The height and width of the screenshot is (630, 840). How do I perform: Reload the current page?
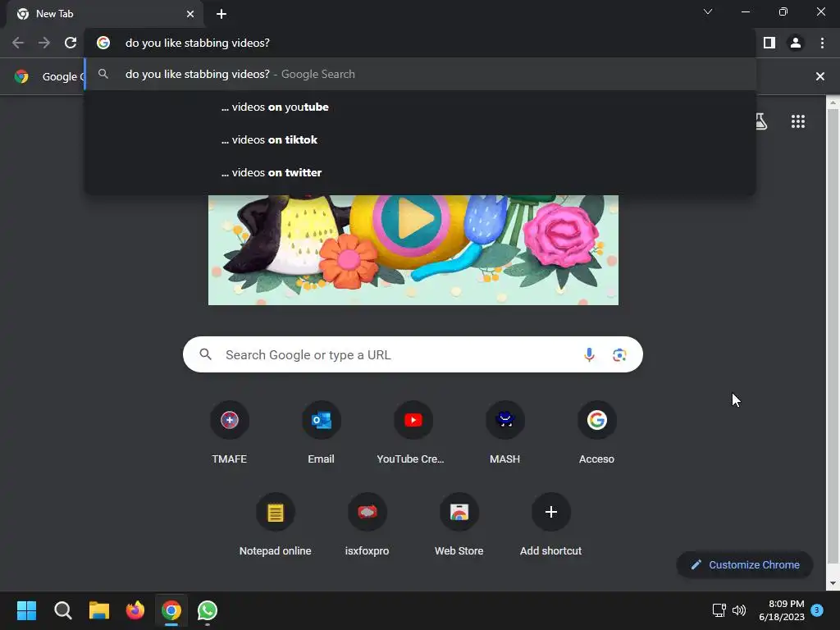coord(71,43)
